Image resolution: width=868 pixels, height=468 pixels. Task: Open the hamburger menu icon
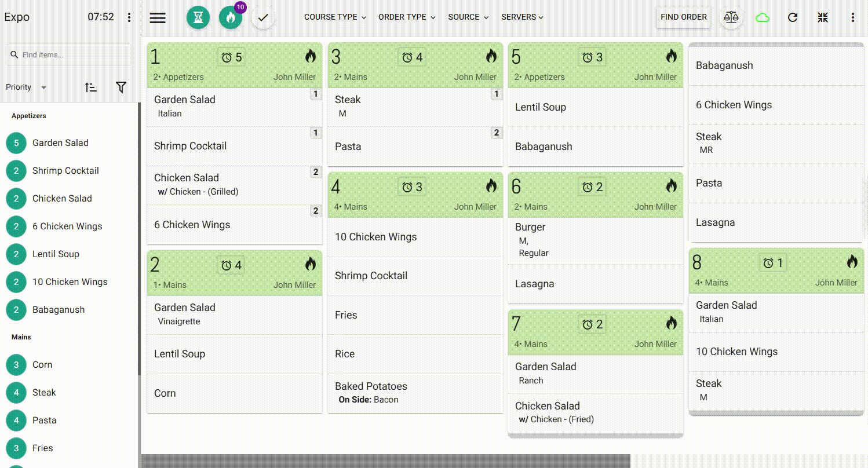tap(158, 17)
